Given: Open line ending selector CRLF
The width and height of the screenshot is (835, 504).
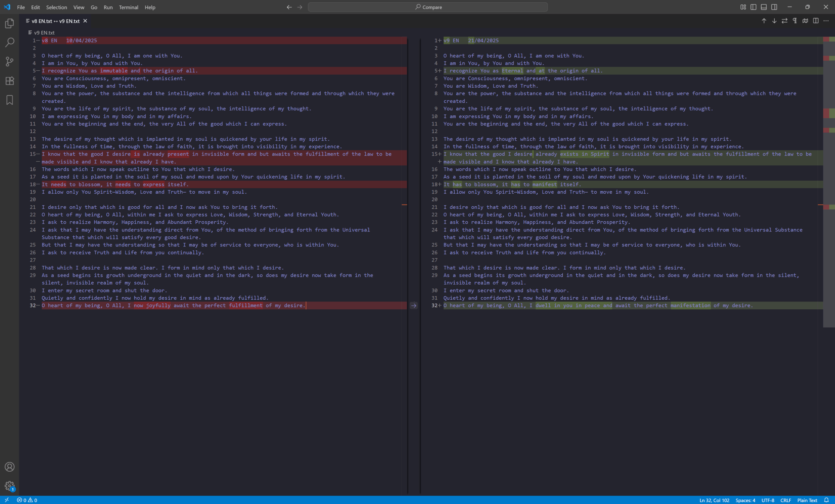Looking at the screenshot, I should pyautogui.click(x=785, y=500).
